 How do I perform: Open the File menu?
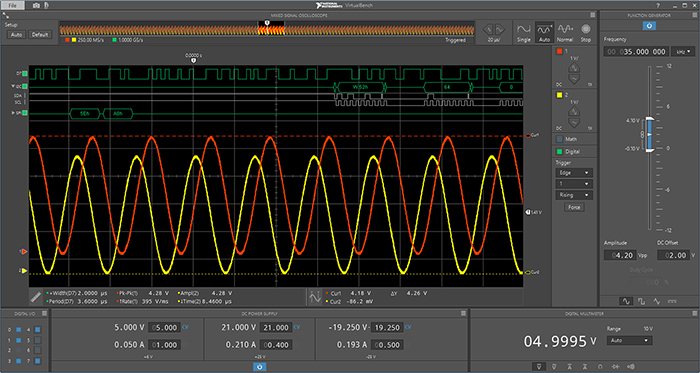12,5
